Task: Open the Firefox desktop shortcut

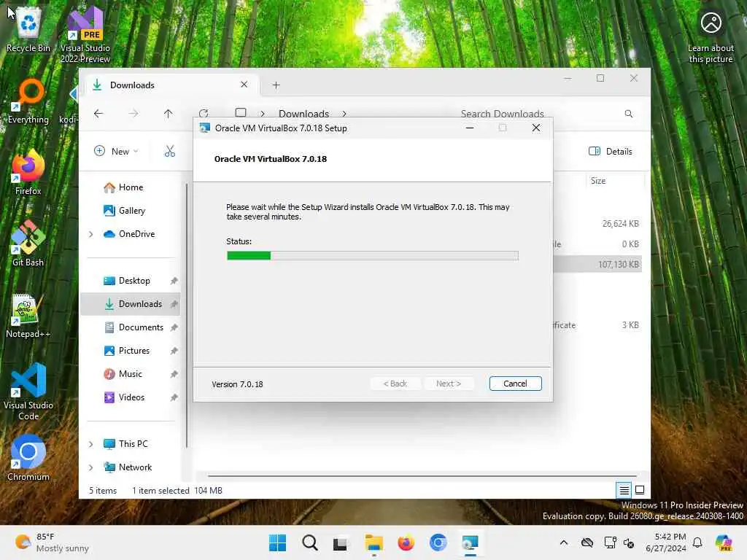Action: (28, 173)
